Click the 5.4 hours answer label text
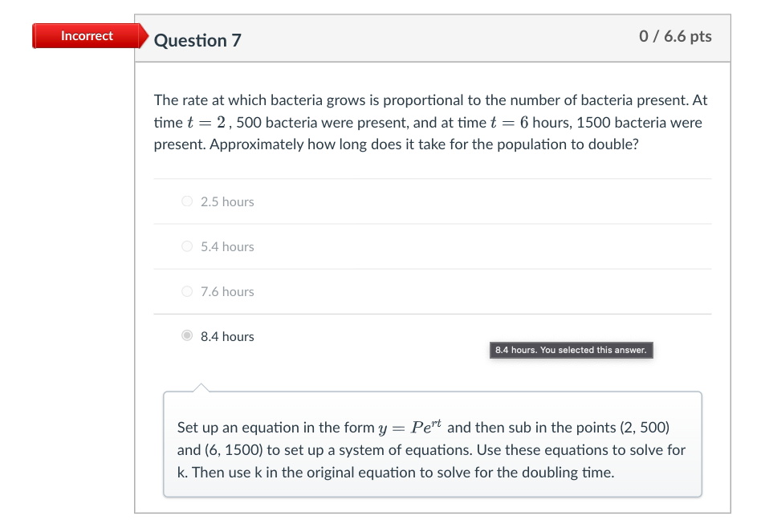Viewport: 761px width, 532px height. pyautogui.click(x=227, y=246)
